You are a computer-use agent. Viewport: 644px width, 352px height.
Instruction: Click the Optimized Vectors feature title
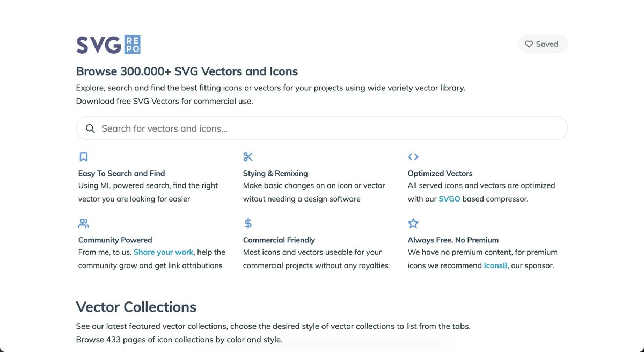pos(440,174)
